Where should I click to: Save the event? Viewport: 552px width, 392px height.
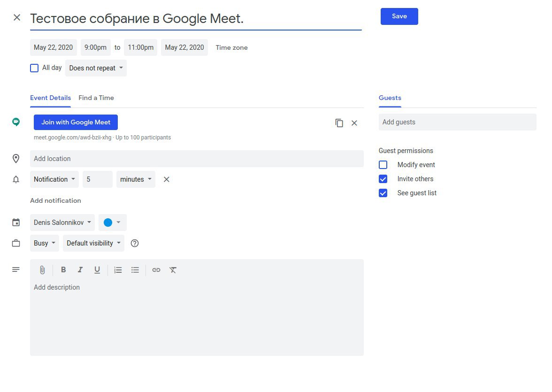coord(399,16)
